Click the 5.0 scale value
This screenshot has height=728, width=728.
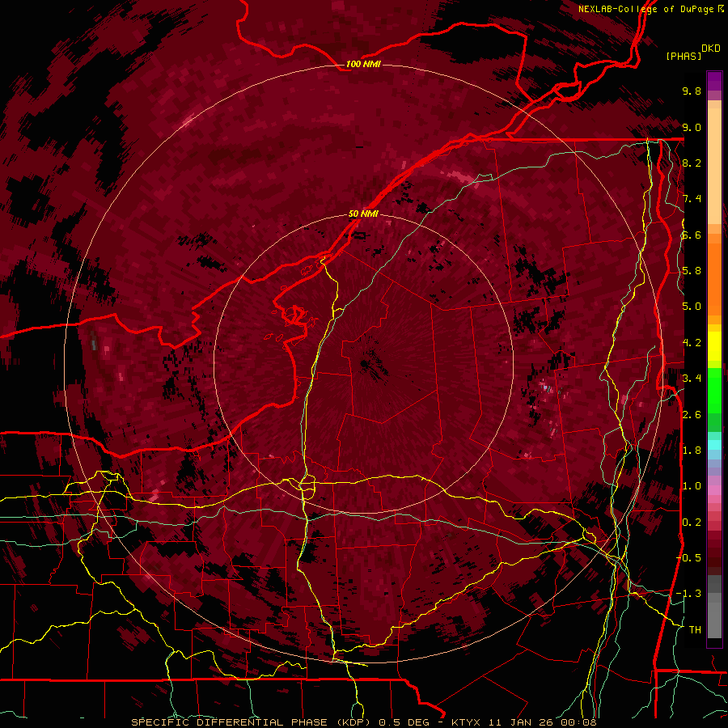pos(692,307)
